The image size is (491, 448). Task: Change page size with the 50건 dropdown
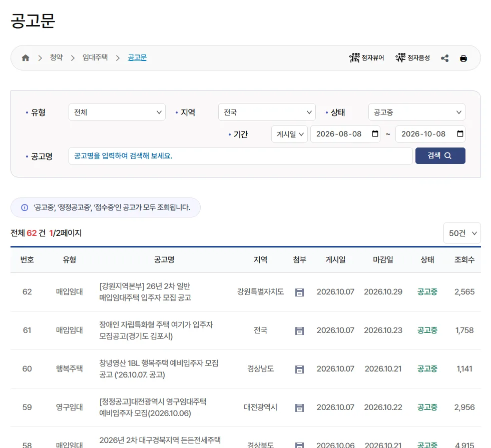click(462, 233)
